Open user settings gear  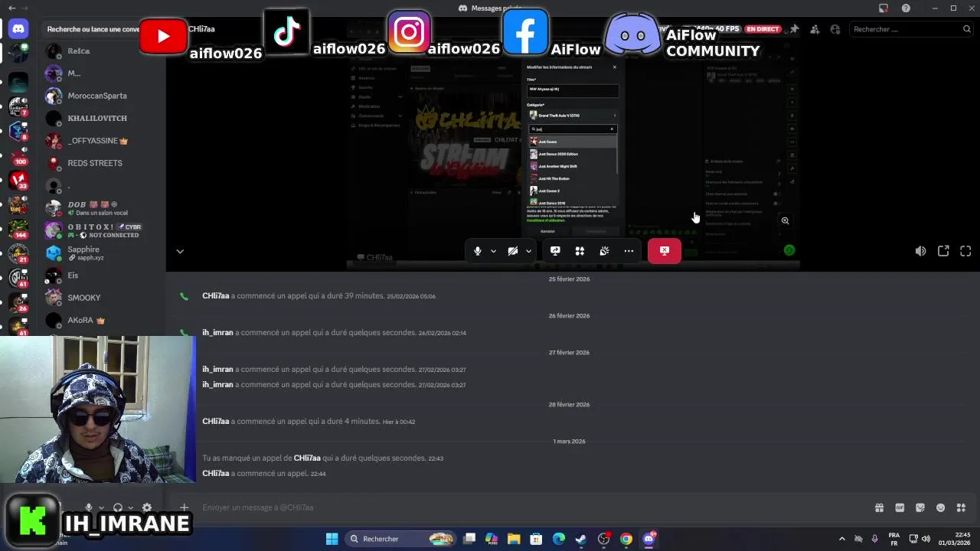coord(147,507)
